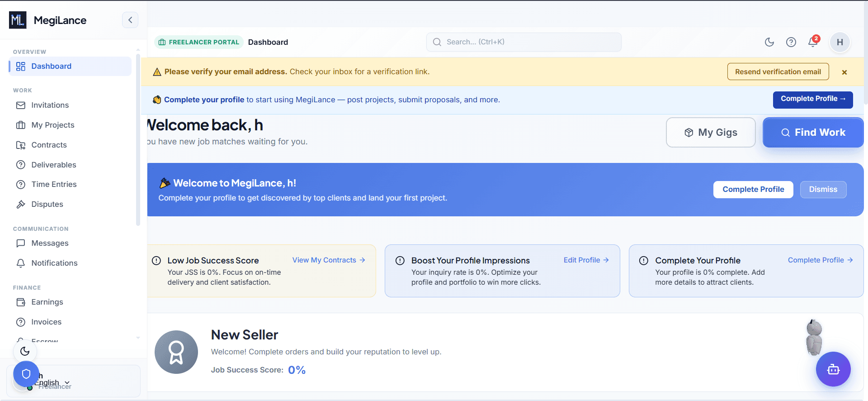The height and width of the screenshot is (401, 868).
Task: Click the dark blue Complete Profile → button
Action: [813, 100]
